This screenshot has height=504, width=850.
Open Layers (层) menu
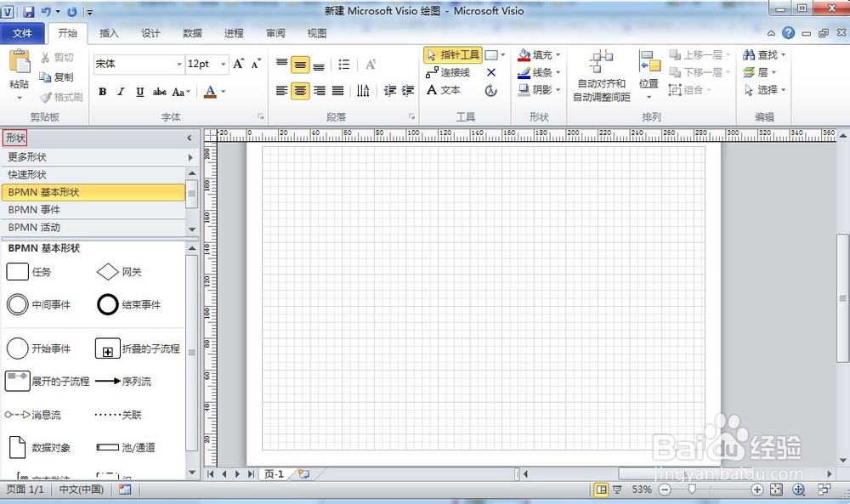pyautogui.click(x=759, y=72)
